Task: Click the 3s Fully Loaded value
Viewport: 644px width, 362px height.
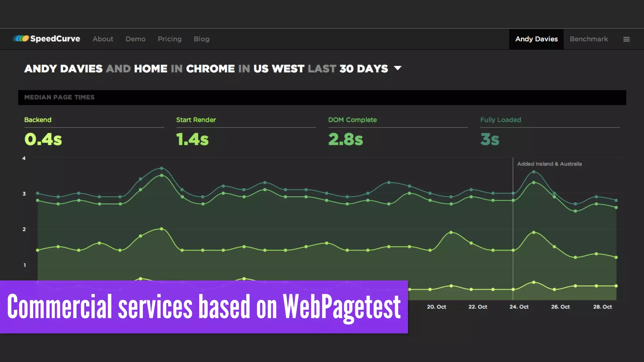Action: 490,139
